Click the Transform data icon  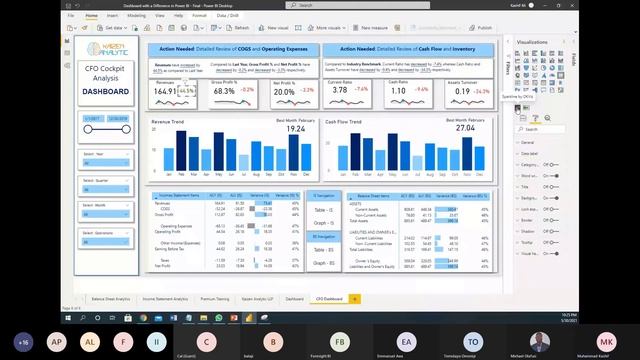click(215, 28)
